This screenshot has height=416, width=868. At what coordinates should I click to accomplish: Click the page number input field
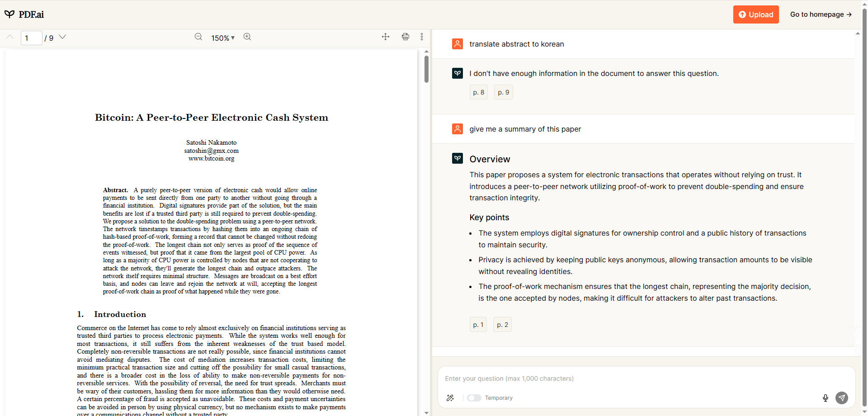click(31, 38)
